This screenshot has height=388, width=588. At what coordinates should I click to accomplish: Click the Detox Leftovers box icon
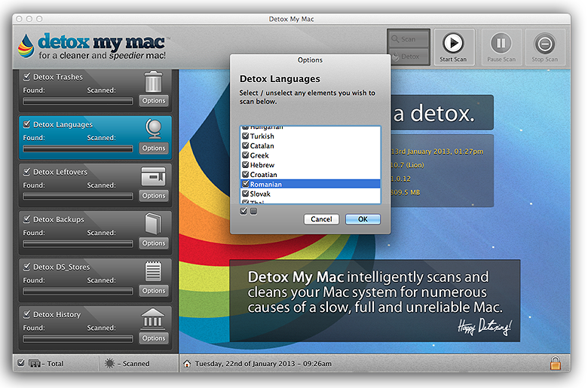pos(153,176)
